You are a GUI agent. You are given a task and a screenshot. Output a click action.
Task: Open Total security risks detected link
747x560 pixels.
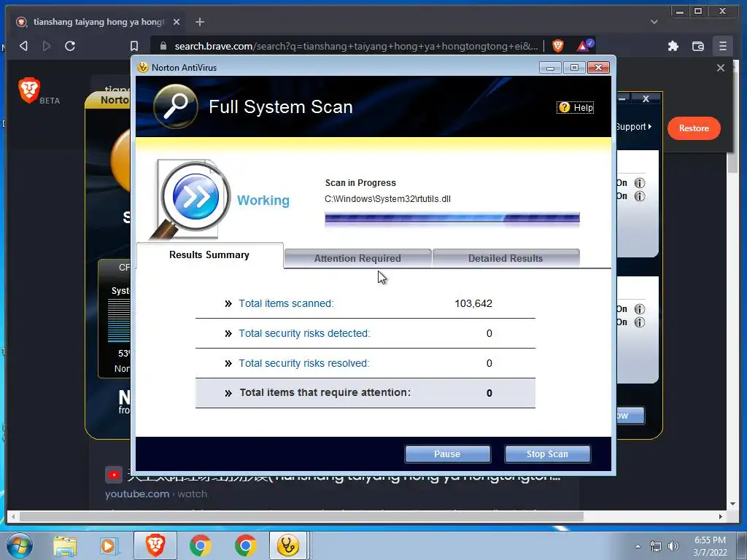pos(304,333)
